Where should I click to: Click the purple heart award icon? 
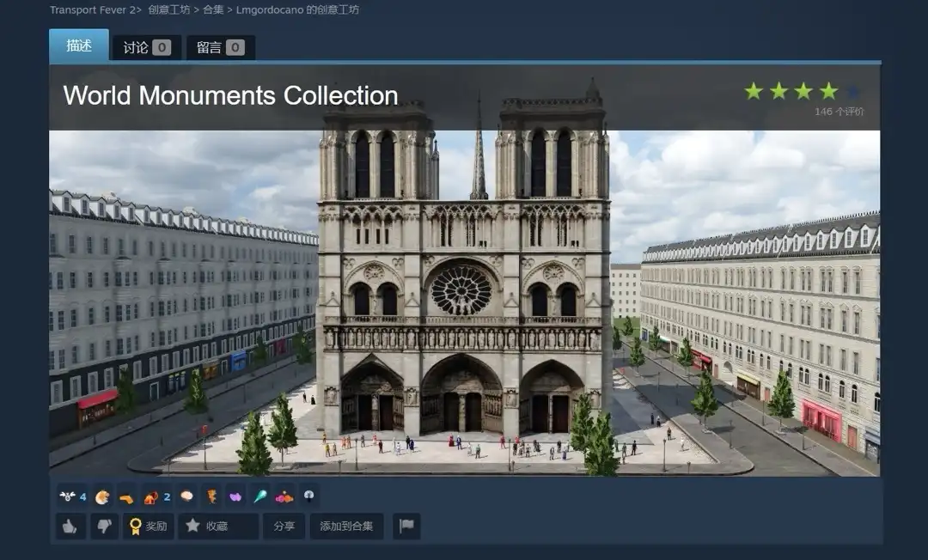[235, 496]
